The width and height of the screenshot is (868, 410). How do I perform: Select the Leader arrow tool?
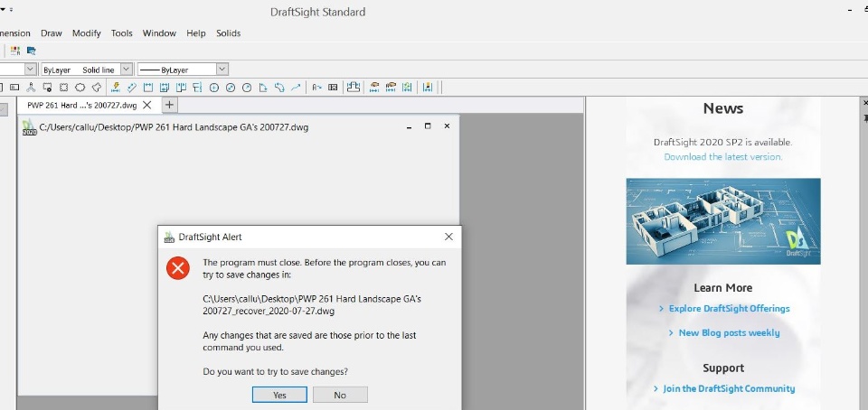(297, 88)
